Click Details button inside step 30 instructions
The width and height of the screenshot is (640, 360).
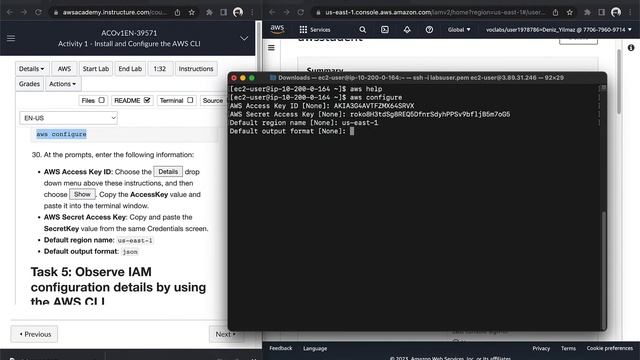(x=168, y=172)
